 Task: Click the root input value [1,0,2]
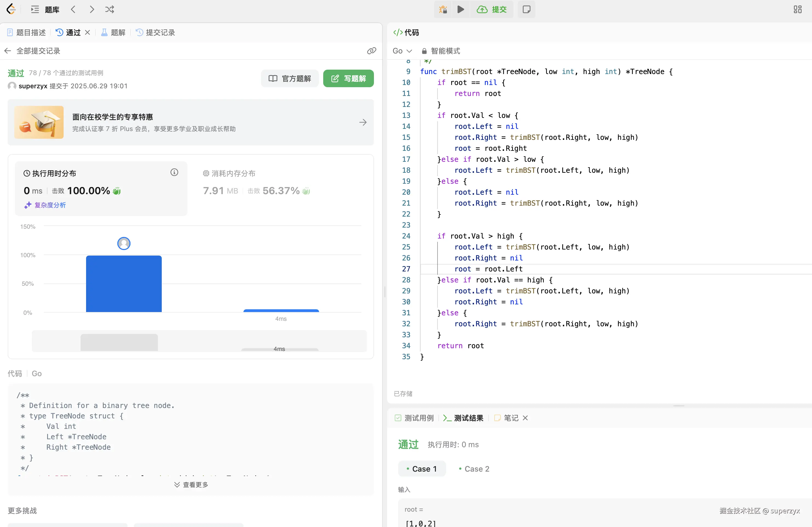(421, 523)
